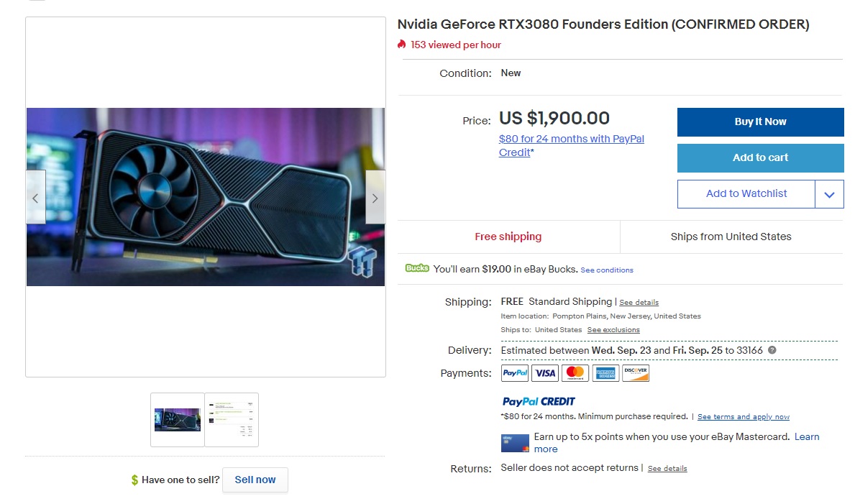The width and height of the screenshot is (855, 504).
Task: Add item to Watchlist
Action: [x=746, y=194]
